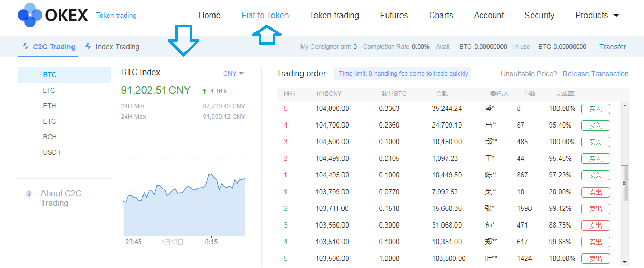Viewport: 644px width, 268px height.
Task: Click the C2C Trading tab icon
Action: click(x=26, y=47)
